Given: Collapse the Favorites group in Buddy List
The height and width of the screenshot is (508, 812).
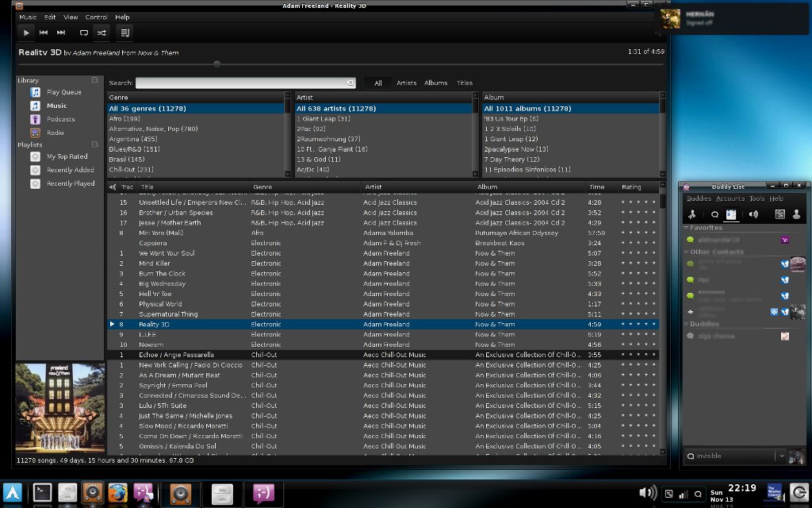Looking at the screenshot, I should pyautogui.click(x=686, y=228).
